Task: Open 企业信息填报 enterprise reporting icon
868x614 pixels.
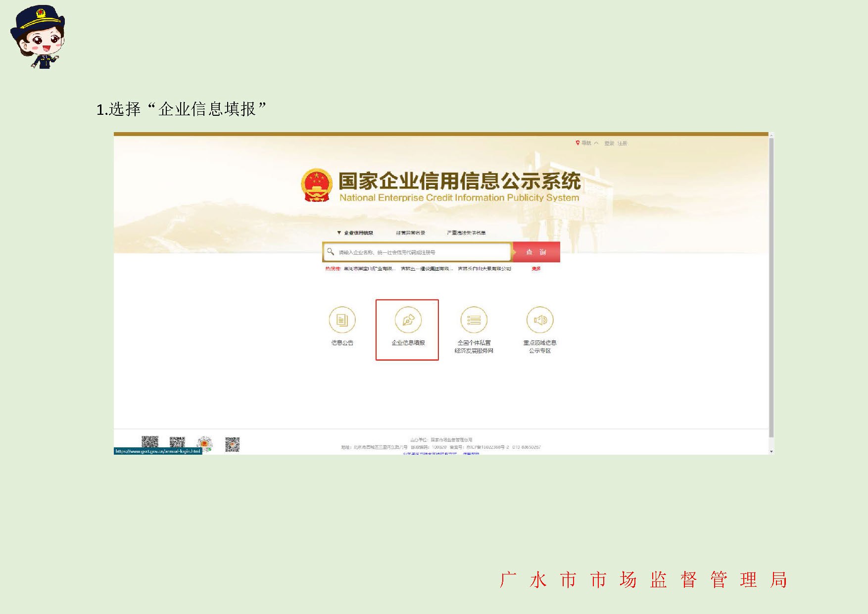Action: pos(408,320)
